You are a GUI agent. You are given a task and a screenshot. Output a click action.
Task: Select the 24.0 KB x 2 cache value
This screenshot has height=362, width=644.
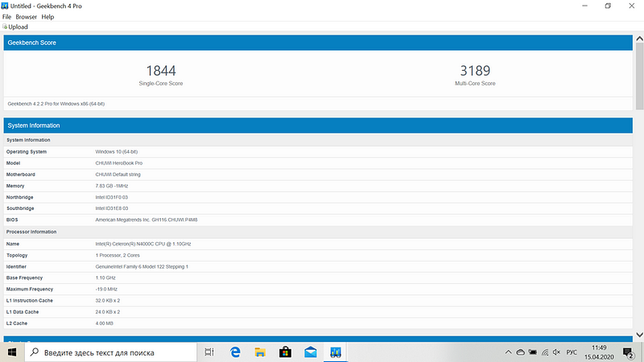[108, 312]
